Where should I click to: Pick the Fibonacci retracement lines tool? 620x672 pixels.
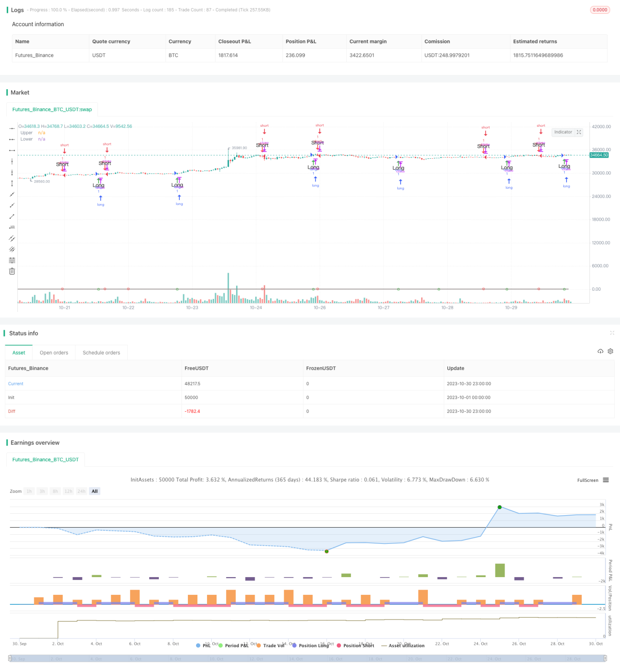(x=12, y=260)
